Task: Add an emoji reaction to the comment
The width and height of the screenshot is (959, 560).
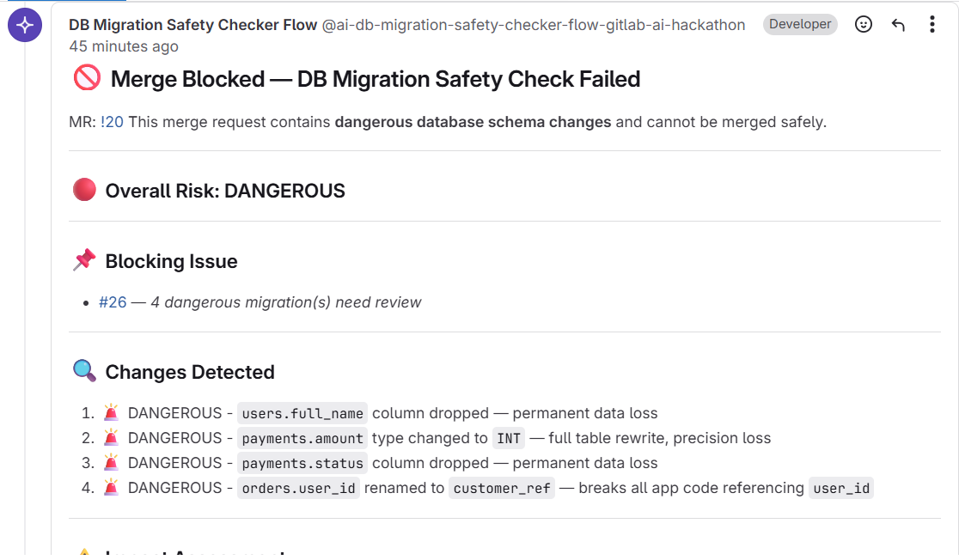Action: click(864, 25)
